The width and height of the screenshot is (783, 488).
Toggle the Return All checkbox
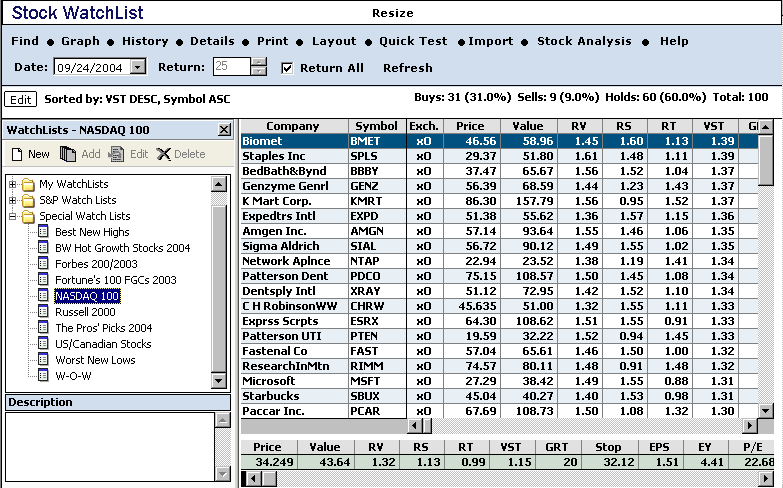(287, 68)
